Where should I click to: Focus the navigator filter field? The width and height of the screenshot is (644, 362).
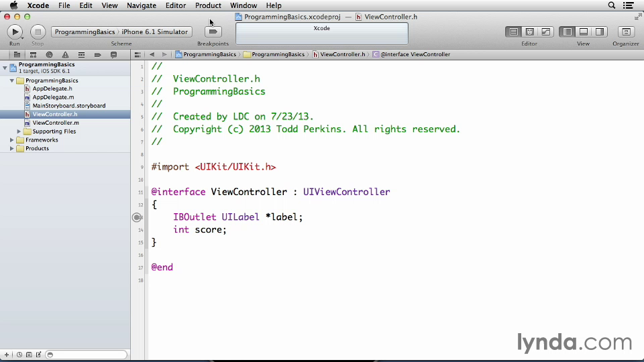(x=86, y=355)
